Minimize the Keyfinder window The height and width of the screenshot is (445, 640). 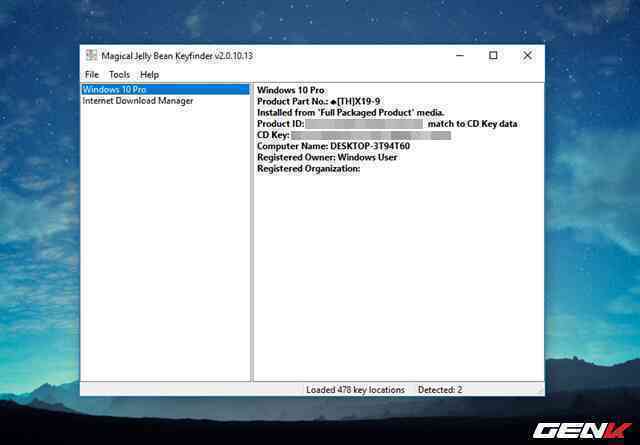coord(460,55)
